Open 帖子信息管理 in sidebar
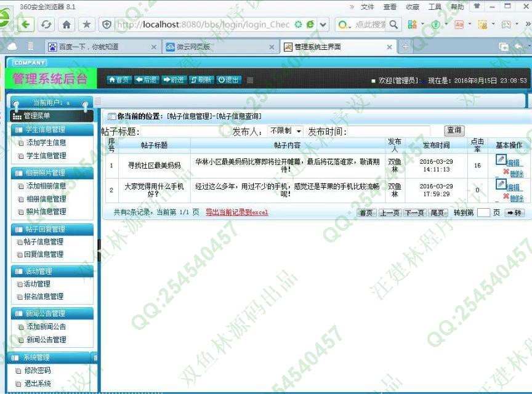 tap(44, 242)
